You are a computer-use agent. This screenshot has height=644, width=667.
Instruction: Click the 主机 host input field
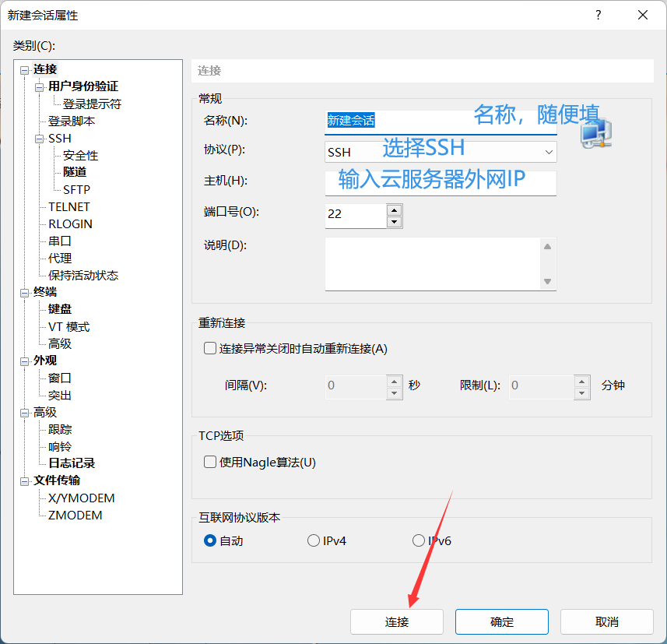(441, 183)
